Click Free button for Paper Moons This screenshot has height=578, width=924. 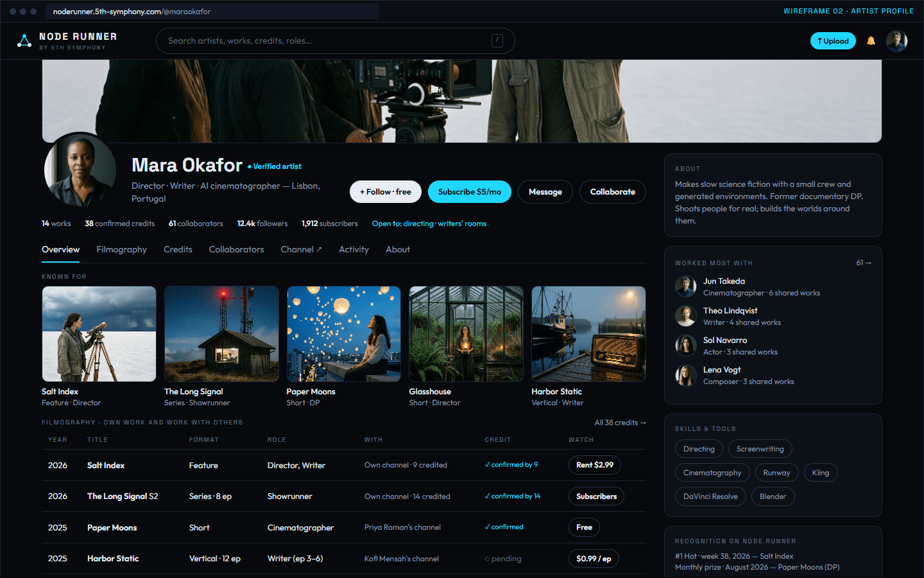584,527
